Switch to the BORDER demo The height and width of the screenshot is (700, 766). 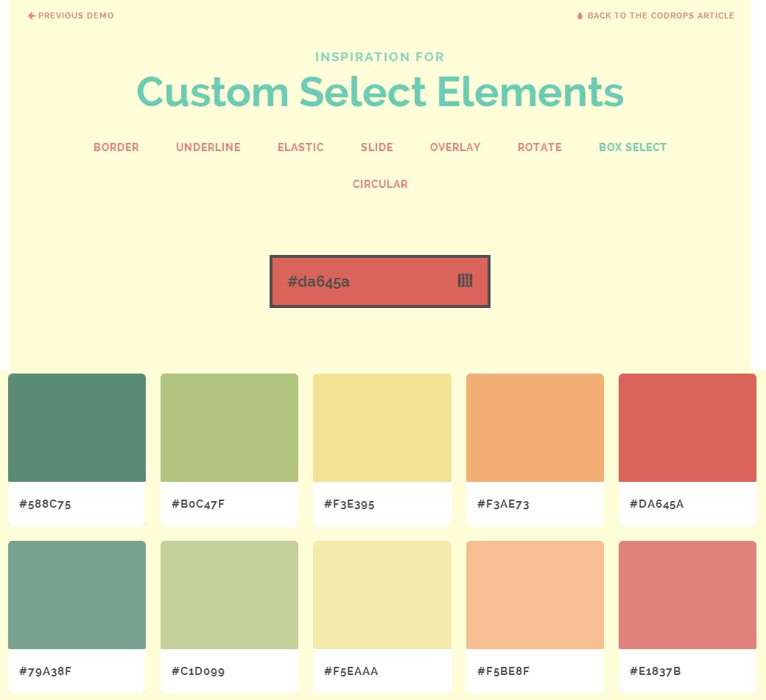(116, 147)
